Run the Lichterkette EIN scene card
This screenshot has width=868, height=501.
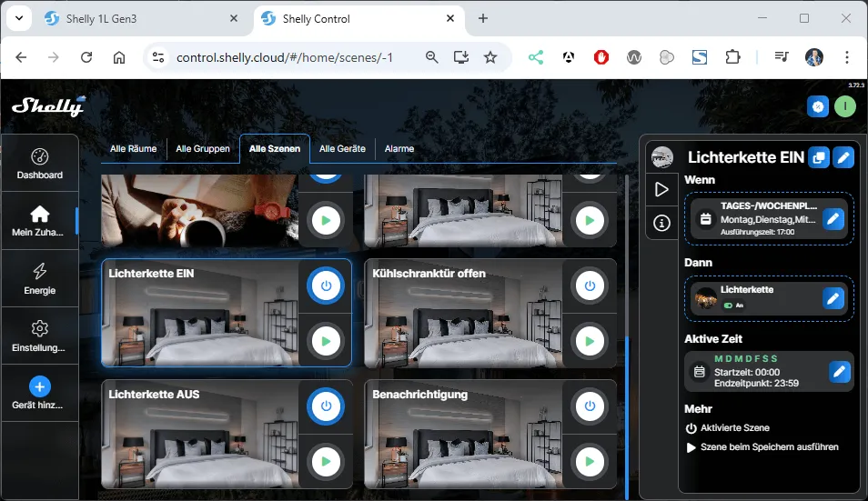[325, 341]
